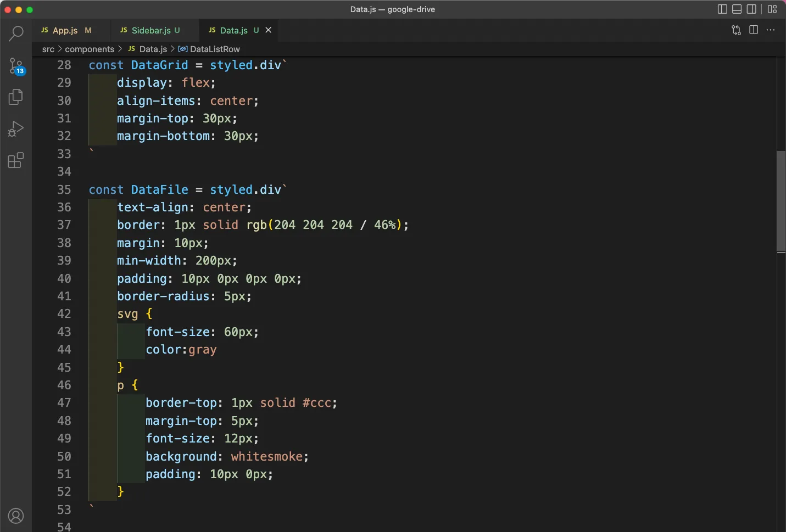Click 'align-items' property on line 30
This screenshot has height=532, width=786.
[156, 101]
